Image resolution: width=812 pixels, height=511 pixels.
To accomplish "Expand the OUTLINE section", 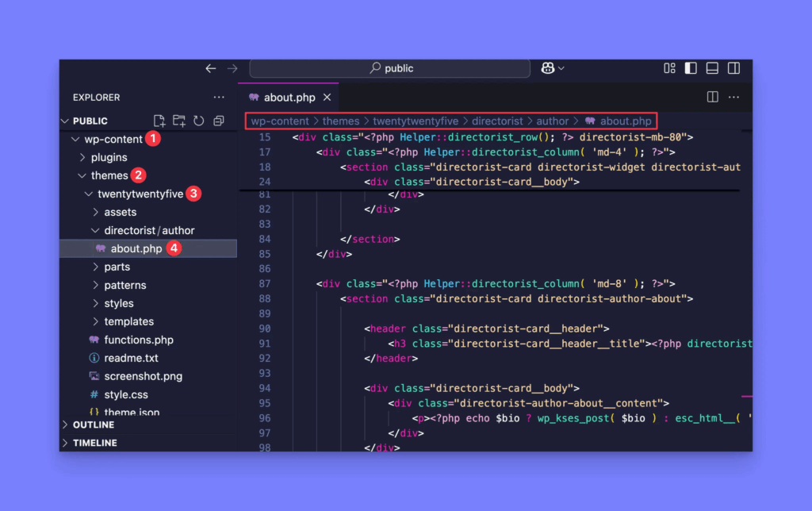I will [x=93, y=425].
